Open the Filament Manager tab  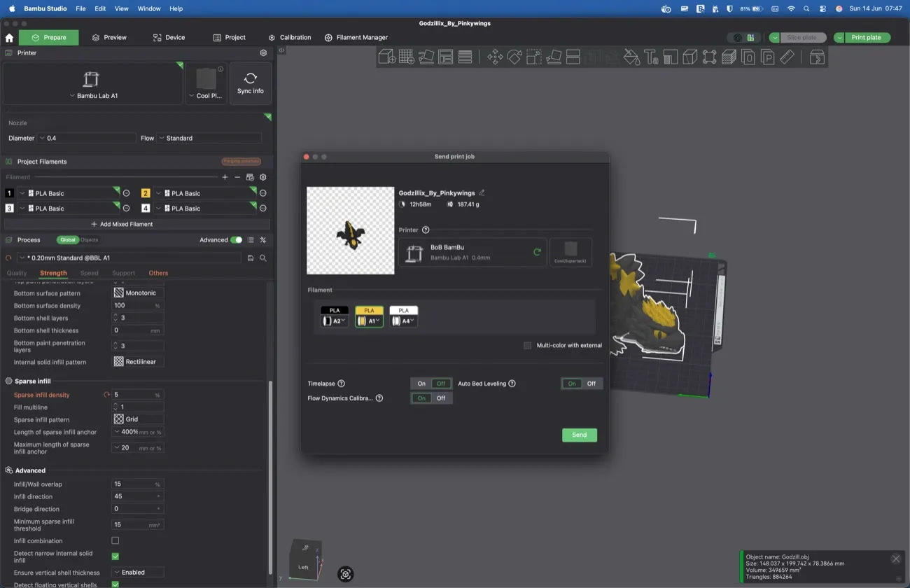(x=356, y=38)
